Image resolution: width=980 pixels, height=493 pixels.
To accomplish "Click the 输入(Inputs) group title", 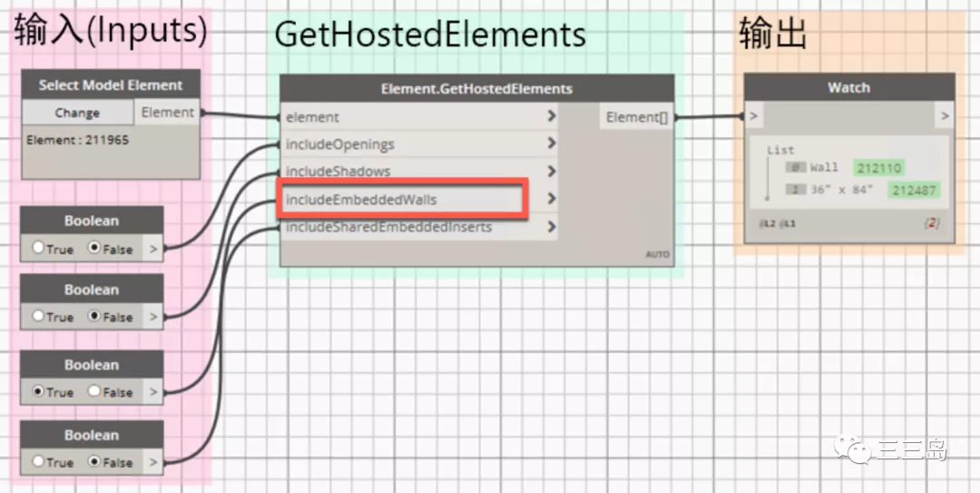I will tap(111, 31).
